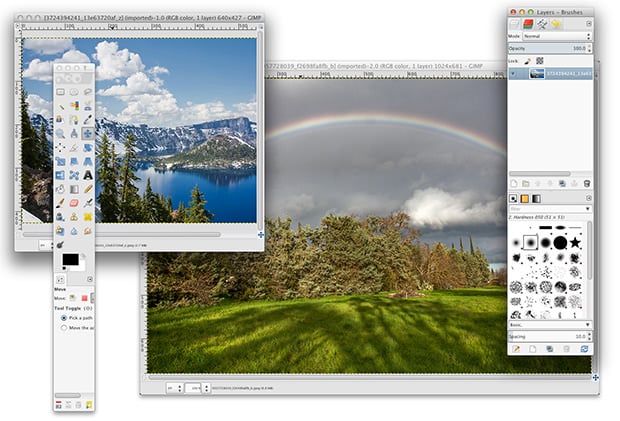Screen dimensions: 620x421
Task: Select the Eraser tool
Action: click(x=74, y=203)
